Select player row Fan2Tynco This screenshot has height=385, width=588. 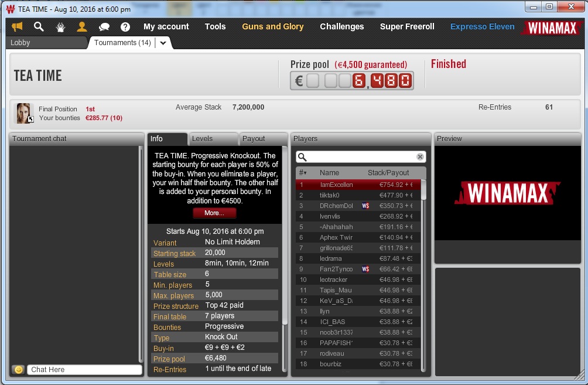(x=358, y=269)
